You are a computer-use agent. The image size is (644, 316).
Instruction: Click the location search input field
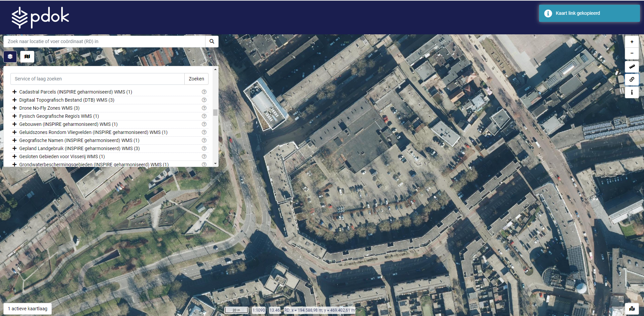pyautogui.click(x=104, y=41)
